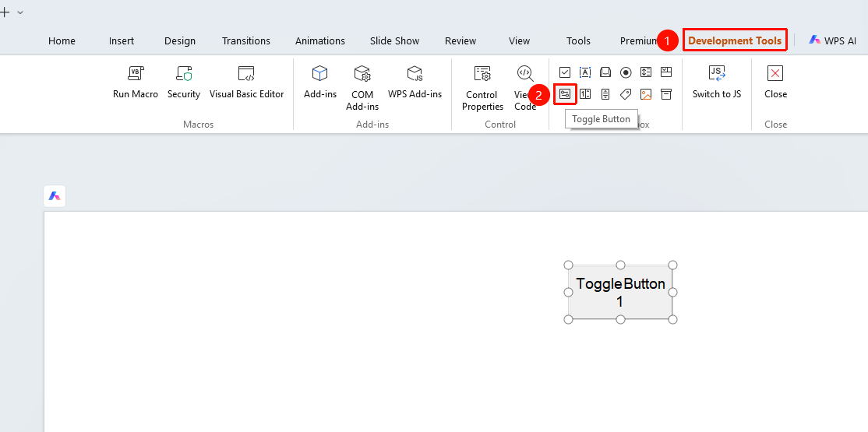
Task: Open macro Security settings
Action: click(184, 82)
